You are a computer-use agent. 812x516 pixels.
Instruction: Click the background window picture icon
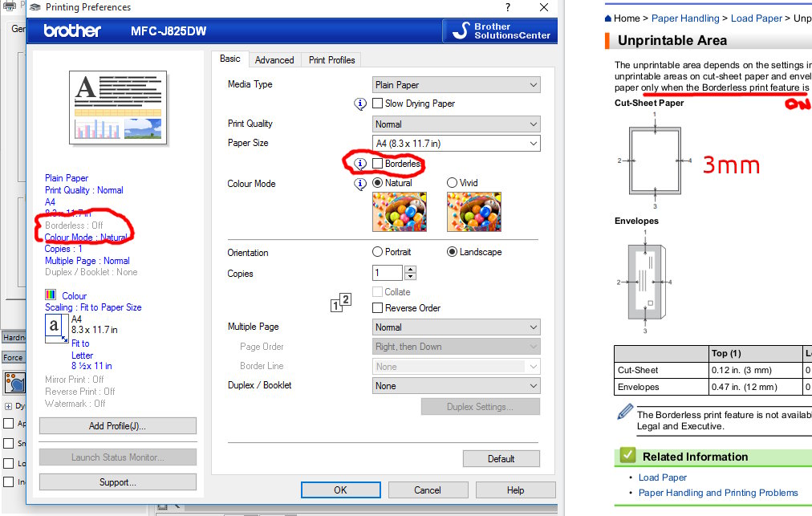15,383
